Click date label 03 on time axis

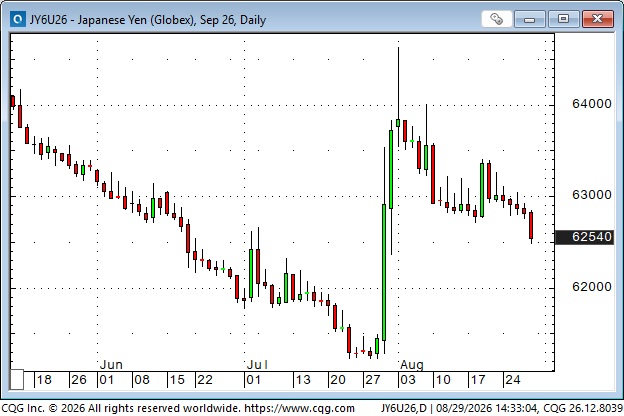tap(408, 380)
